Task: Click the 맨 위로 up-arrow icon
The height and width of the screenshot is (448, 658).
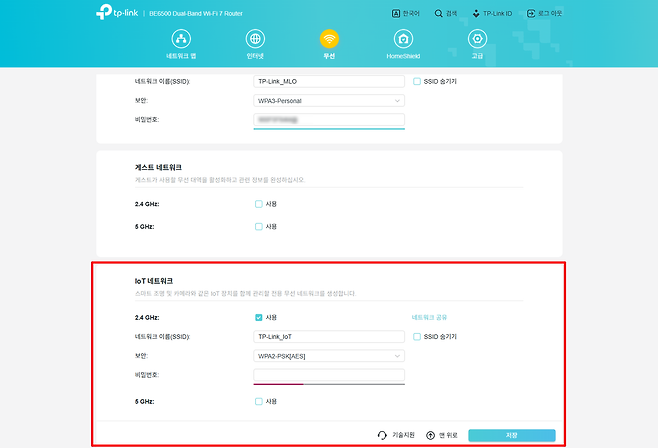Action: point(430,435)
